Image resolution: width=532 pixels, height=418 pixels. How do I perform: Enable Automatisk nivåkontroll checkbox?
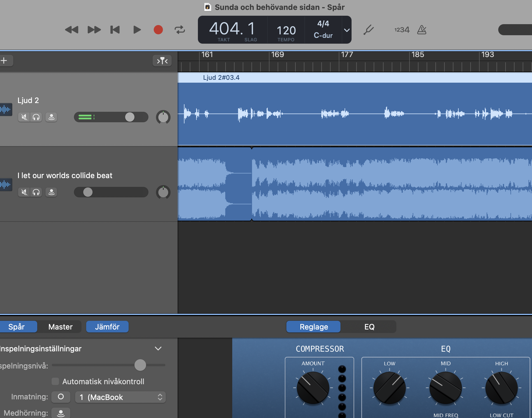[x=55, y=381]
